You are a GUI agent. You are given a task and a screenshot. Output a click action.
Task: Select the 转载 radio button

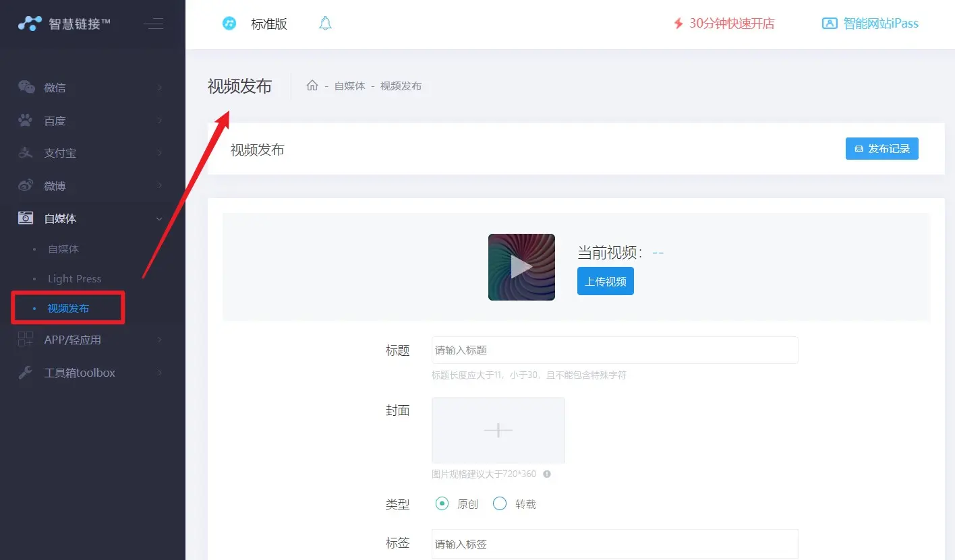(x=500, y=503)
